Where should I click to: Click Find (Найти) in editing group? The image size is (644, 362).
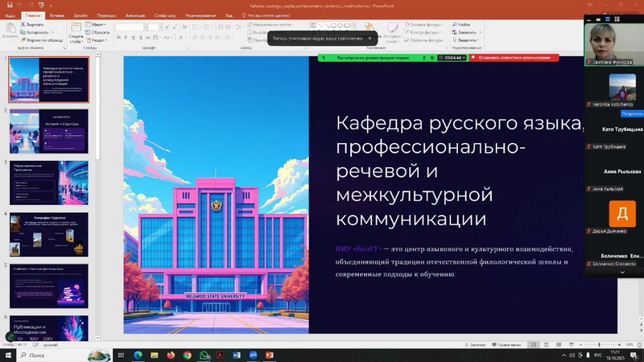(x=465, y=24)
